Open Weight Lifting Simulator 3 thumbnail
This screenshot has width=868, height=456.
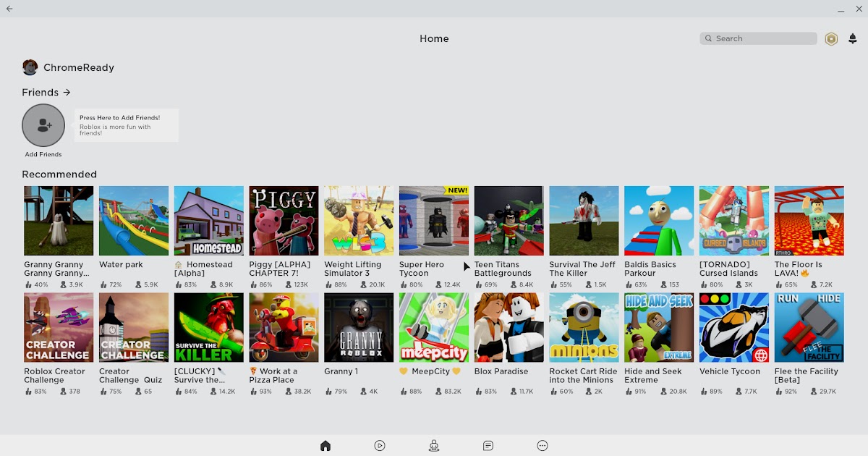point(359,221)
